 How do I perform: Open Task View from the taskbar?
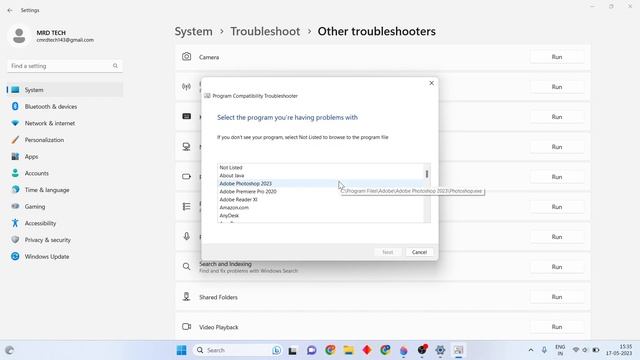[293, 350]
